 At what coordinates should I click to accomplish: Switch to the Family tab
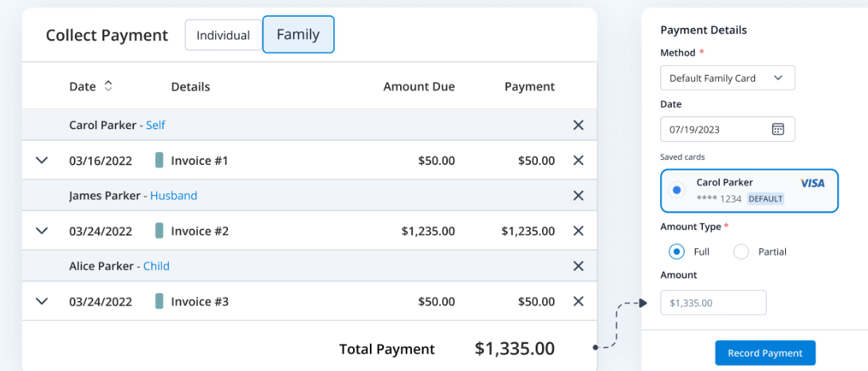coord(298,35)
